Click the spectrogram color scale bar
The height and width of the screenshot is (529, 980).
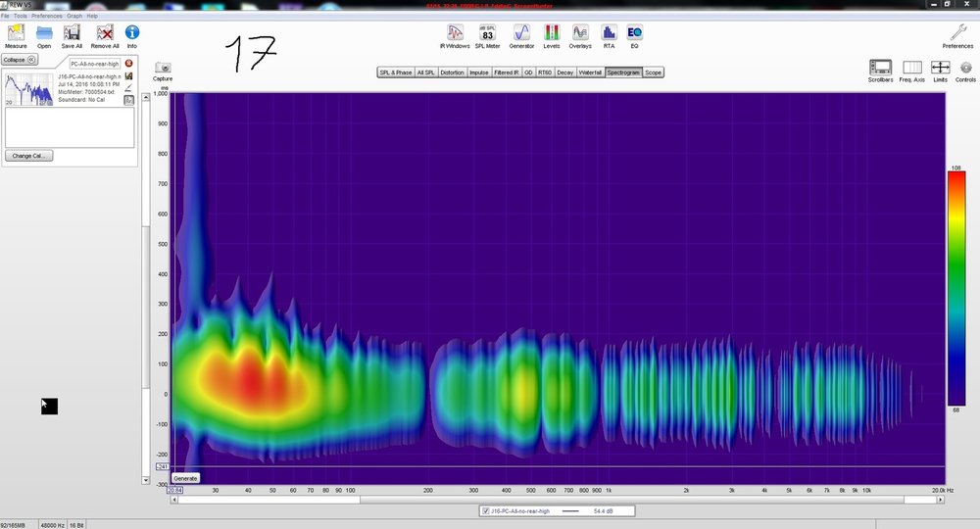coord(956,289)
